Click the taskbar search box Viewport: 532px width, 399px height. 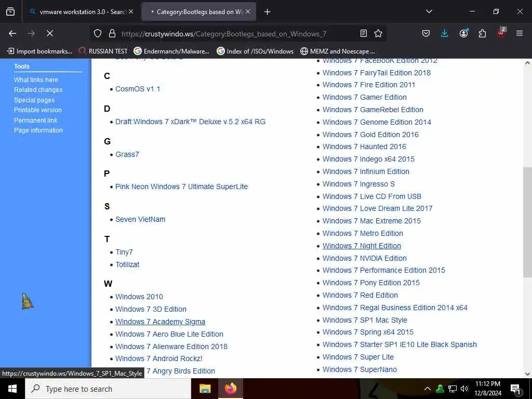click(108, 389)
